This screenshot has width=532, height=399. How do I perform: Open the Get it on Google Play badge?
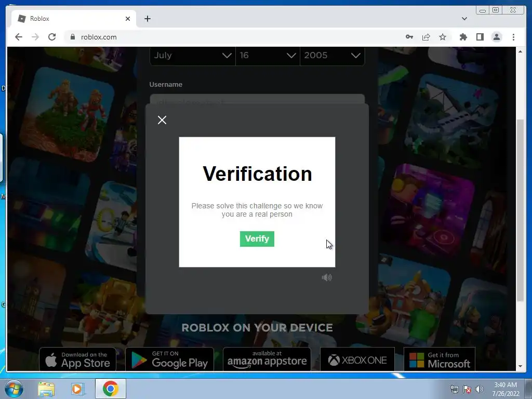[x=170, y=359]
